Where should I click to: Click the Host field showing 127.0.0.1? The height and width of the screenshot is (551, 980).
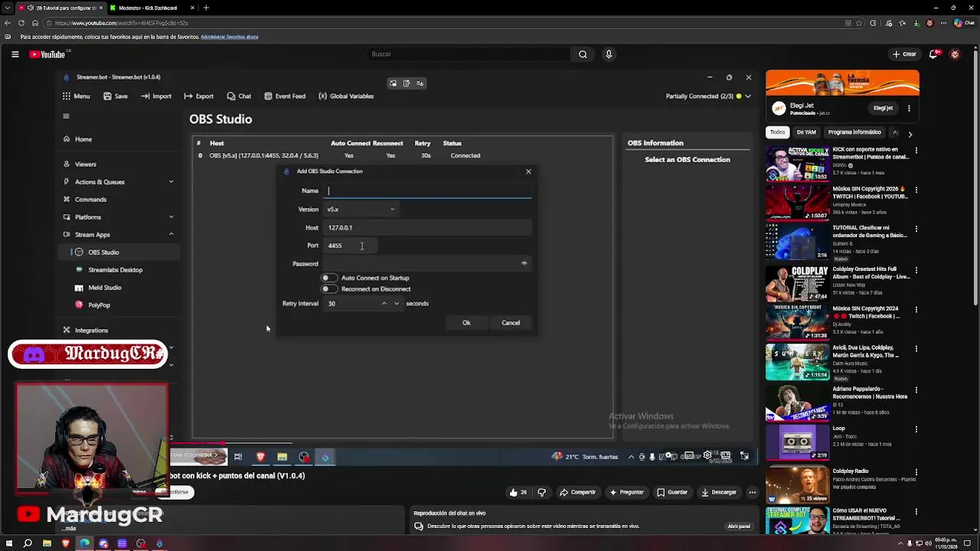tap(428, 227)
